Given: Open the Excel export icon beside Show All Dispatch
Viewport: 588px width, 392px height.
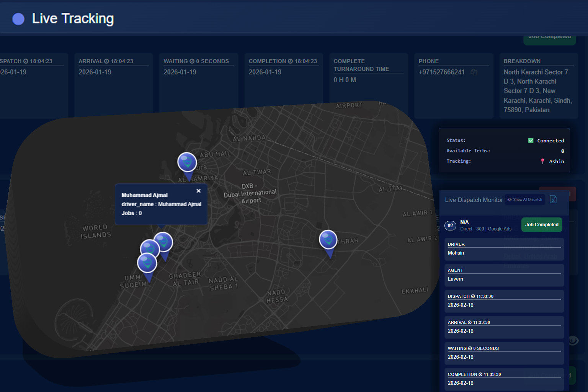Looking at the screenshot, I should tap(553, 199).
